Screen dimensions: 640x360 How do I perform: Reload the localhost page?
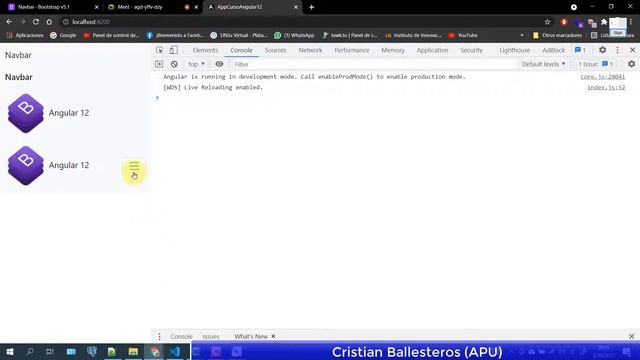tap(36, 22)
